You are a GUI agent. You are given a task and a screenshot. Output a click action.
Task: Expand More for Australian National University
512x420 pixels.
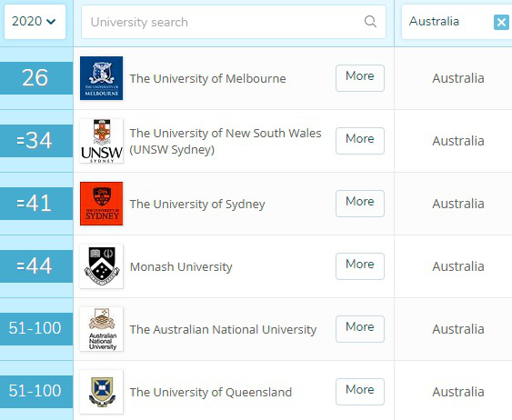[x=360, y=328]
